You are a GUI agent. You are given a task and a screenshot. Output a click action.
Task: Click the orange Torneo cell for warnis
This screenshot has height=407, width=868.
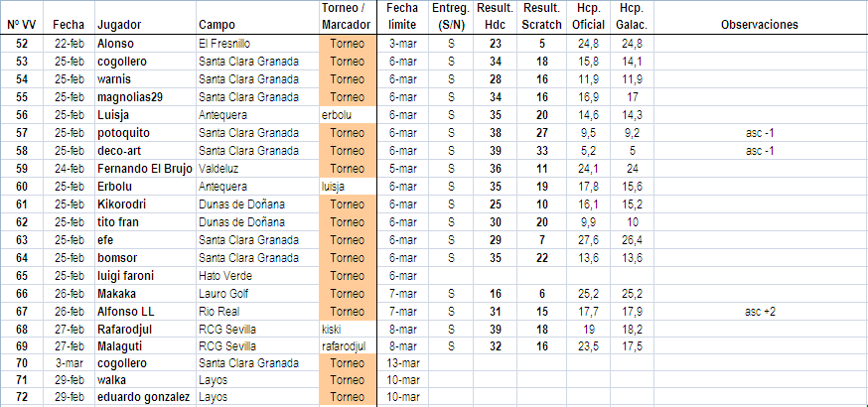coord(348,79)
